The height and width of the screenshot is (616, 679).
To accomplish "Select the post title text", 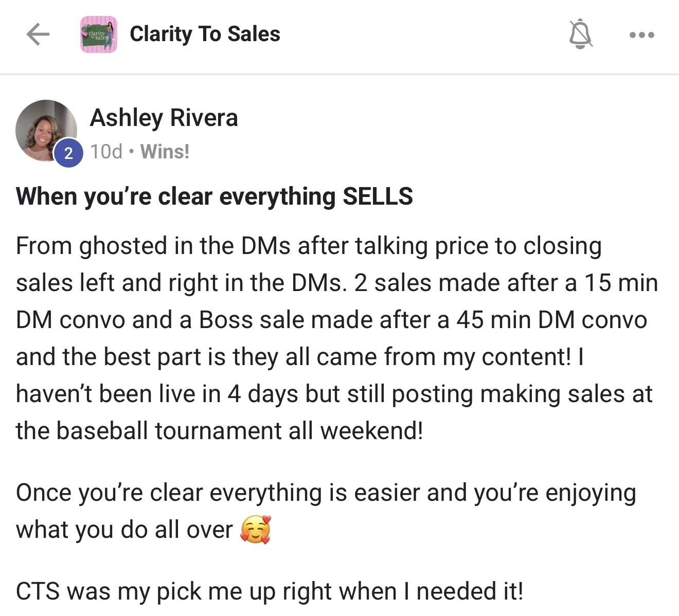I will (215, 196).
